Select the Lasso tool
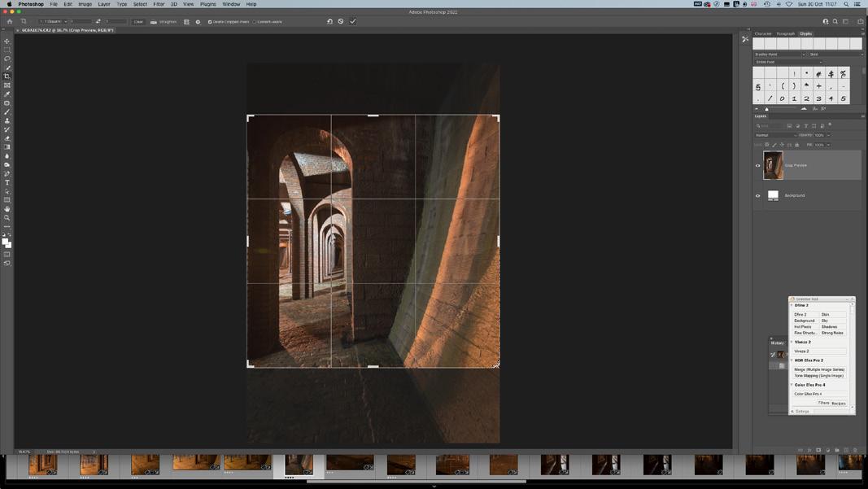This screenshot has height=489, width=868. point(7,59)
